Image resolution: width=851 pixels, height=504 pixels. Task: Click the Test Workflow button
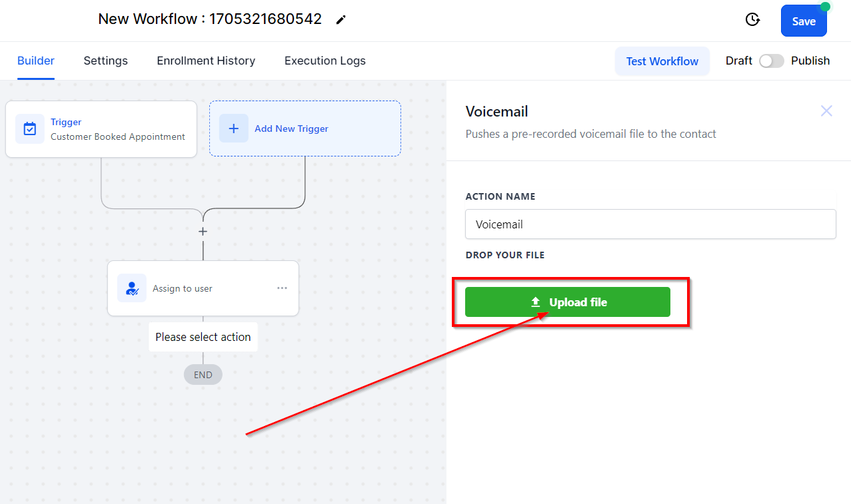[662, 61]
